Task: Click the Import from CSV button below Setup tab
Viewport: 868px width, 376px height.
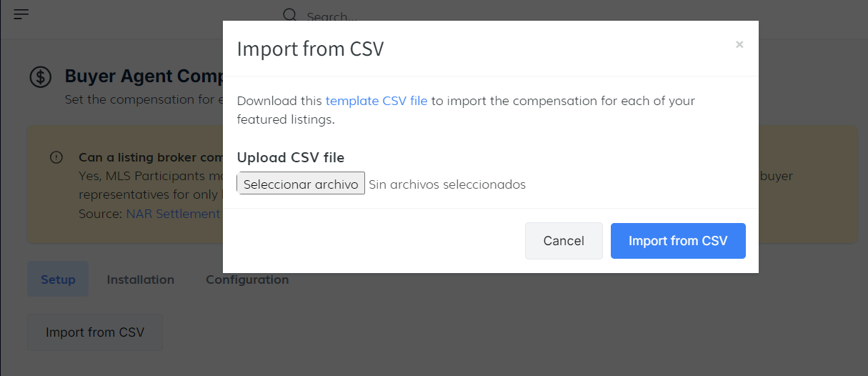Action: pos(95,332)
